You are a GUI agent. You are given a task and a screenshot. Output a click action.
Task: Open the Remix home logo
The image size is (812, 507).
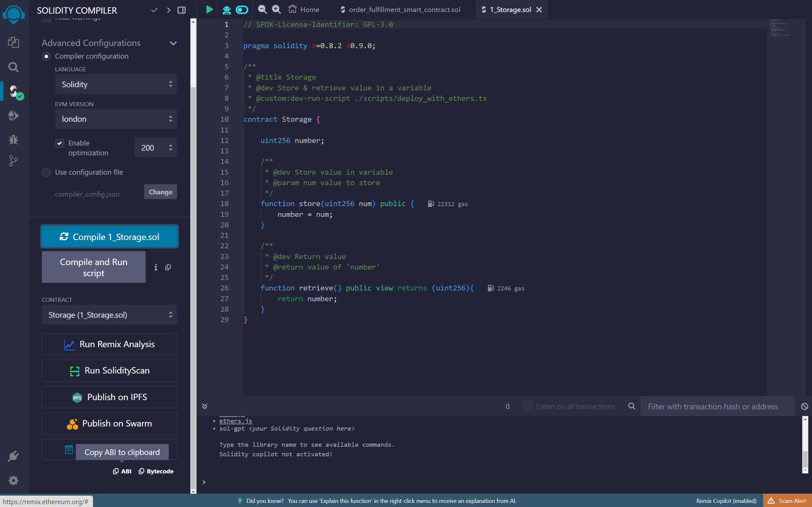point(13,15)
